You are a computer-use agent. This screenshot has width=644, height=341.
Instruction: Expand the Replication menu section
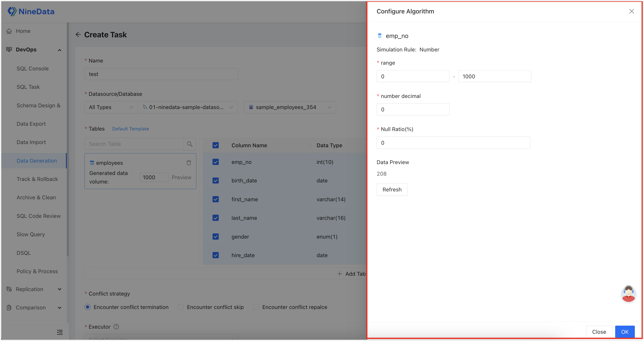pyautogui.click(x=60, y=289)
